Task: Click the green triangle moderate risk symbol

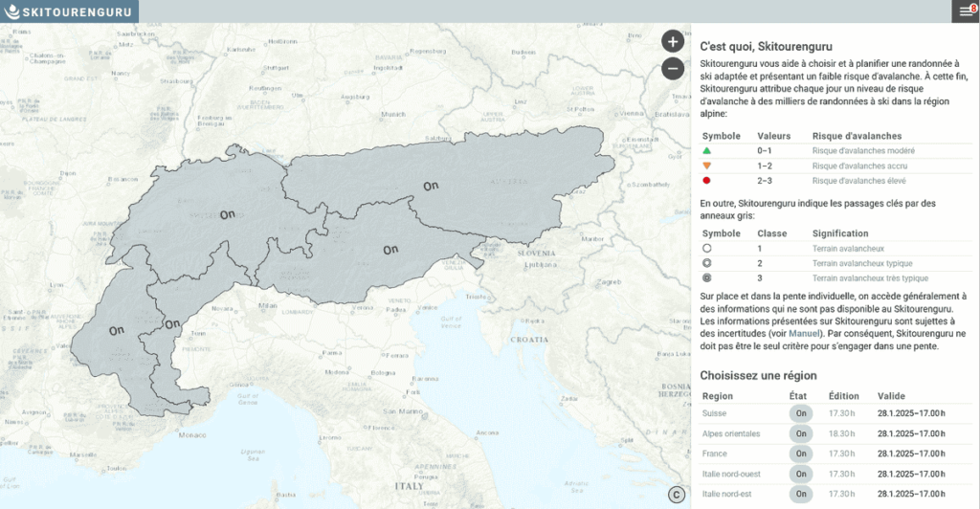Action: point(706,151)
